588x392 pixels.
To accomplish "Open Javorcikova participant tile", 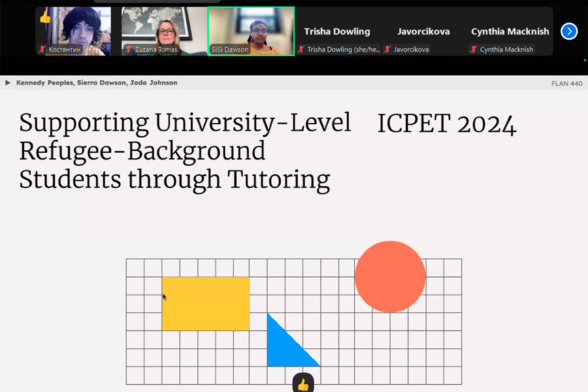I will [423, 31].
